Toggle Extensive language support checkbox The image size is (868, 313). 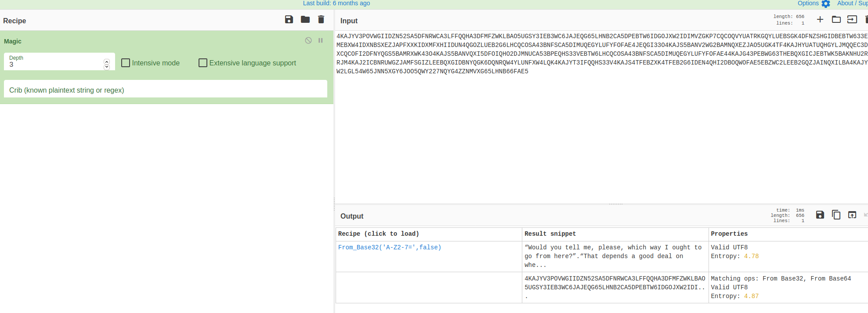(203, 63)
